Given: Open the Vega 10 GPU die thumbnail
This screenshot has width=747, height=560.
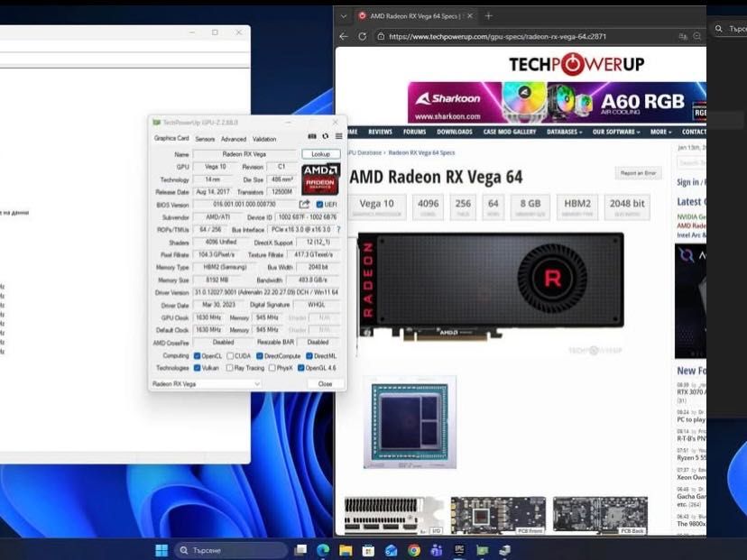Looking at the screenshot, I should click(410, 422).
